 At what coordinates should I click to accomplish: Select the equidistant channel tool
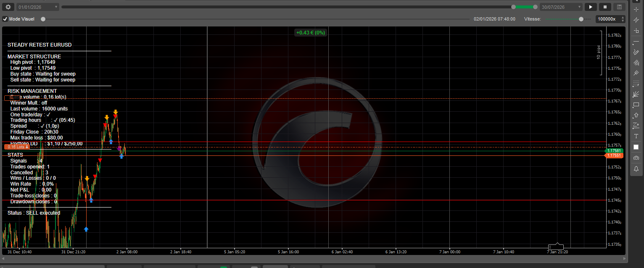[636, 63]
